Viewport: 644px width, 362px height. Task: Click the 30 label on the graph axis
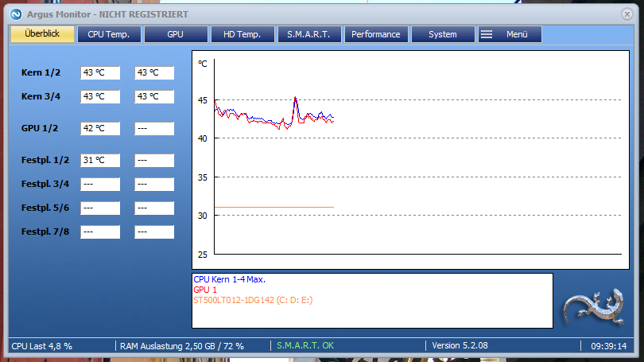tap(203, 216)
